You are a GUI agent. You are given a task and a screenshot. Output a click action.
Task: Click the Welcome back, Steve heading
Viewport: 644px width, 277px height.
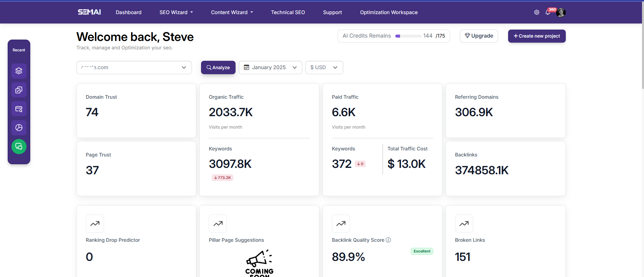click(x=135, y=37)
